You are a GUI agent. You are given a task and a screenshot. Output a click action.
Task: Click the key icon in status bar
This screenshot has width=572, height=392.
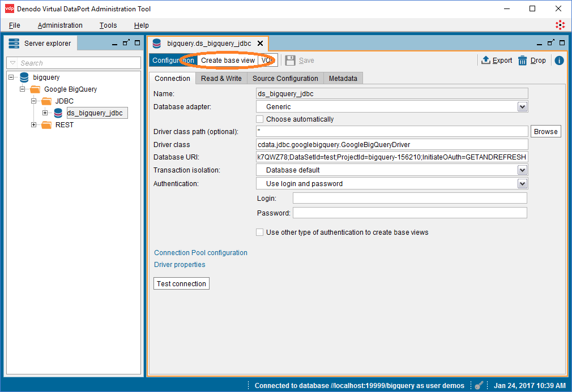479,385
